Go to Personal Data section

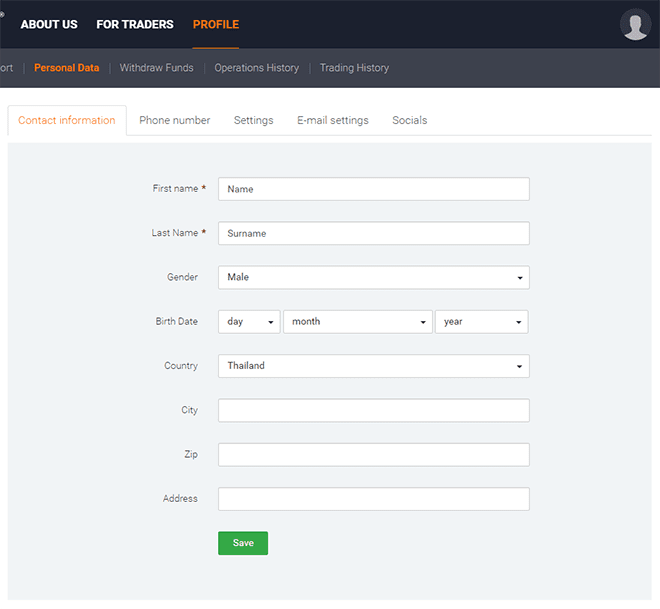pyautogui.click(x=67, y=68)
